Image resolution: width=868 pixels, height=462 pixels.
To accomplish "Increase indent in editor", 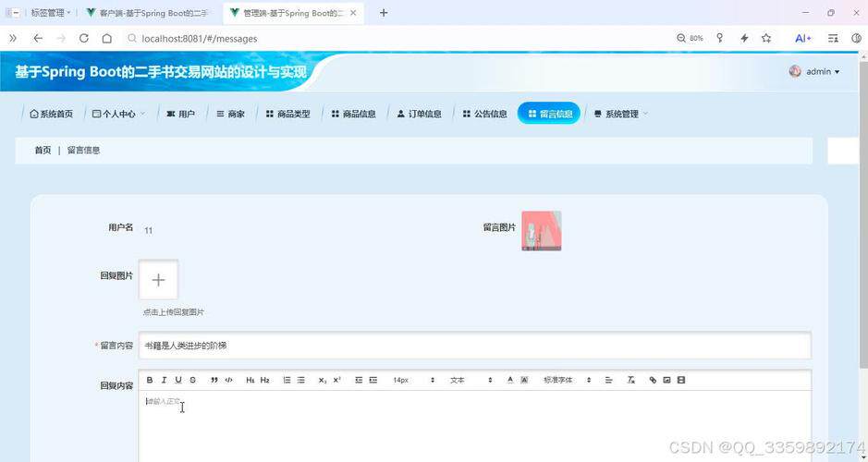I will pyautogui.click(x=373, y=380).
